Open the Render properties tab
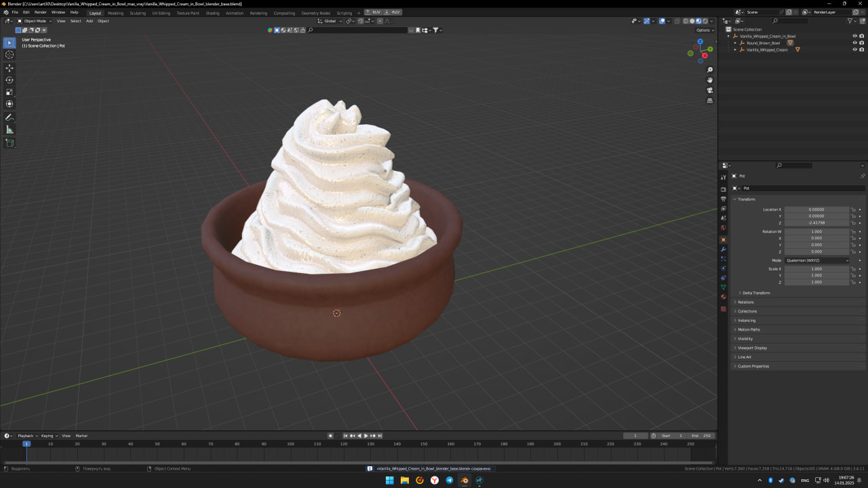This screenshot has width=868, height=488. click(724, 189)
